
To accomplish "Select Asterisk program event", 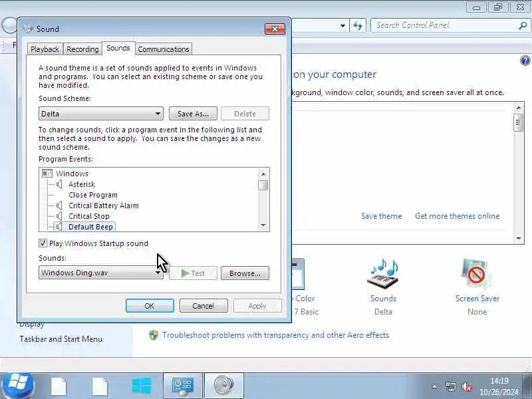I will 82,184.
